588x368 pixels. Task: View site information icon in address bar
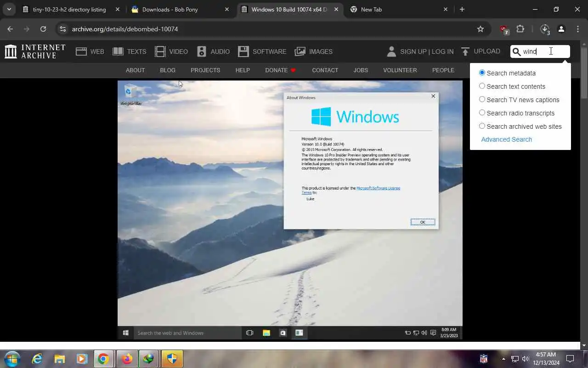(x=63, y=29)
